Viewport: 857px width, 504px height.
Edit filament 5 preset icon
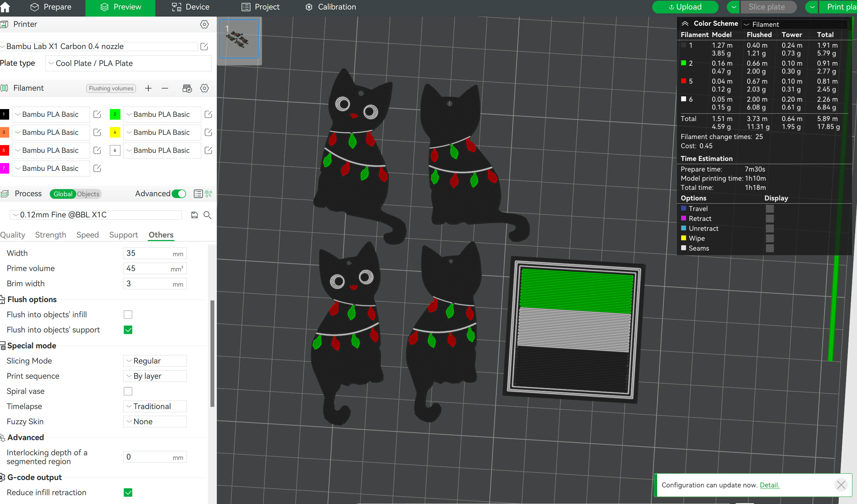coord(97,150)
